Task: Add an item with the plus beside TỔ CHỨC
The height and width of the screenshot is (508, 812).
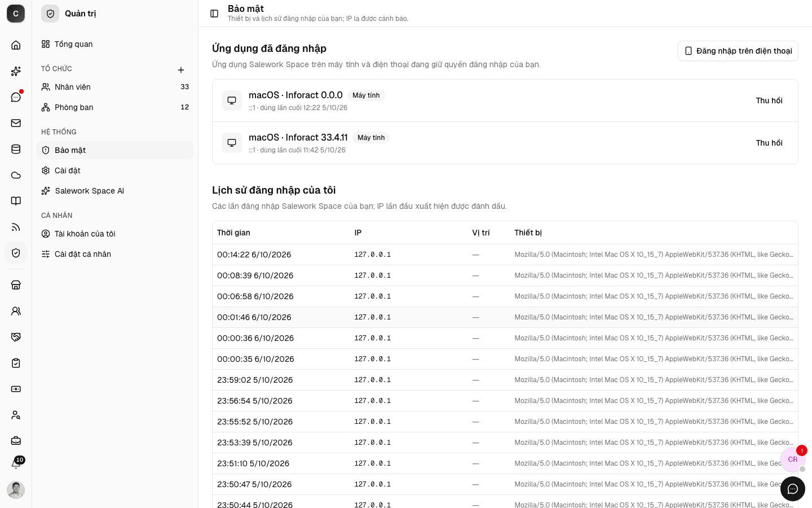Action: (x=181, y=70)
